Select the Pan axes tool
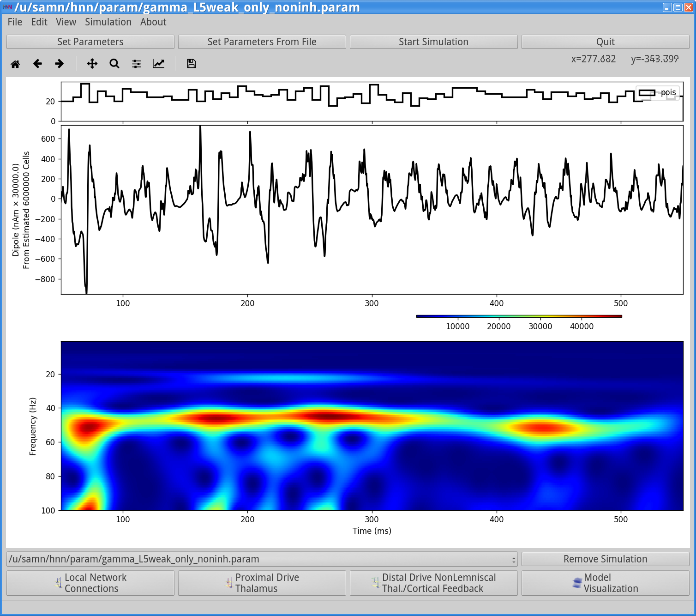The width and height of the screenshot is (696, 616). (x=92, y=64)
